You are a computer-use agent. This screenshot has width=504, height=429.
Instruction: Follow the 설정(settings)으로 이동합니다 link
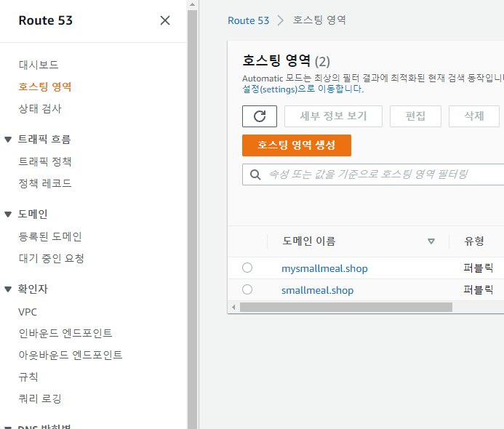303,89
